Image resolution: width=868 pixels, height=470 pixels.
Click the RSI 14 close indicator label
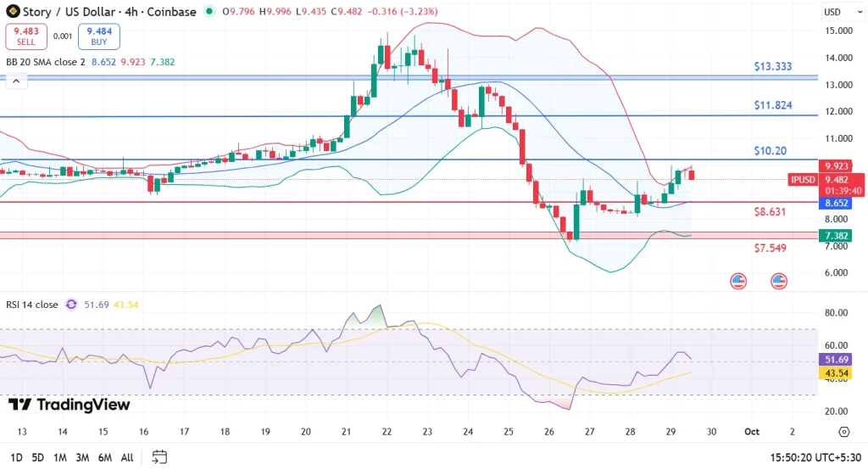[32, 305]
